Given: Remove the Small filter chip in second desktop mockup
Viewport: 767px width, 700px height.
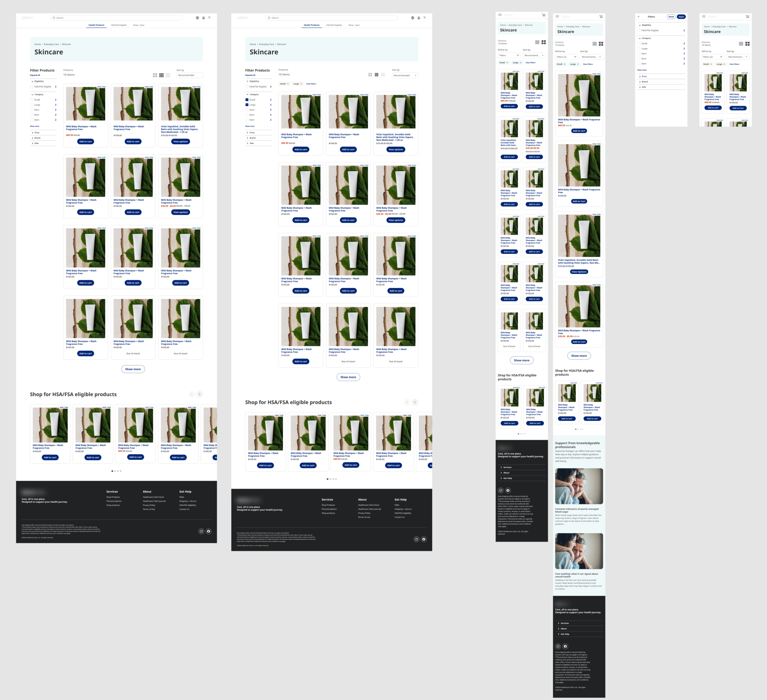Looking at the screenshot, I should [x=288, y=84].
